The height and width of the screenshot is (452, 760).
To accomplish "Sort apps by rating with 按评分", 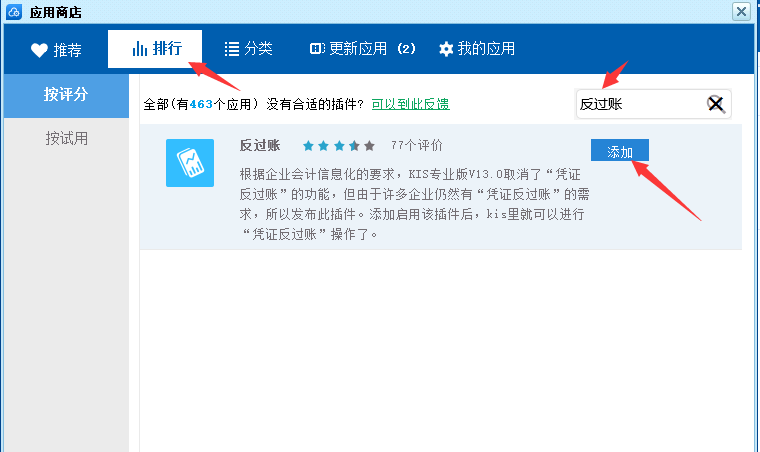I will coord(66,95).
